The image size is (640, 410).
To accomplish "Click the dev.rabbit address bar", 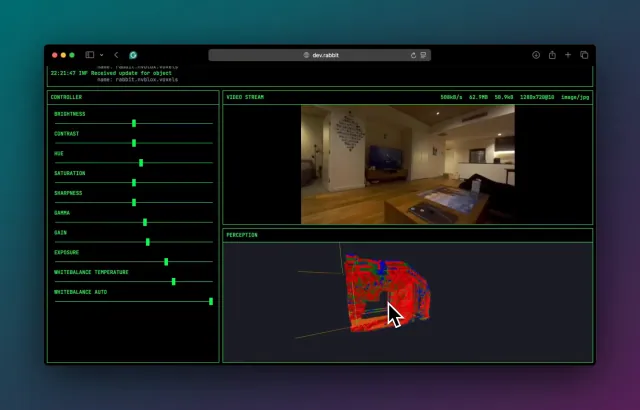I will (320, 55).
